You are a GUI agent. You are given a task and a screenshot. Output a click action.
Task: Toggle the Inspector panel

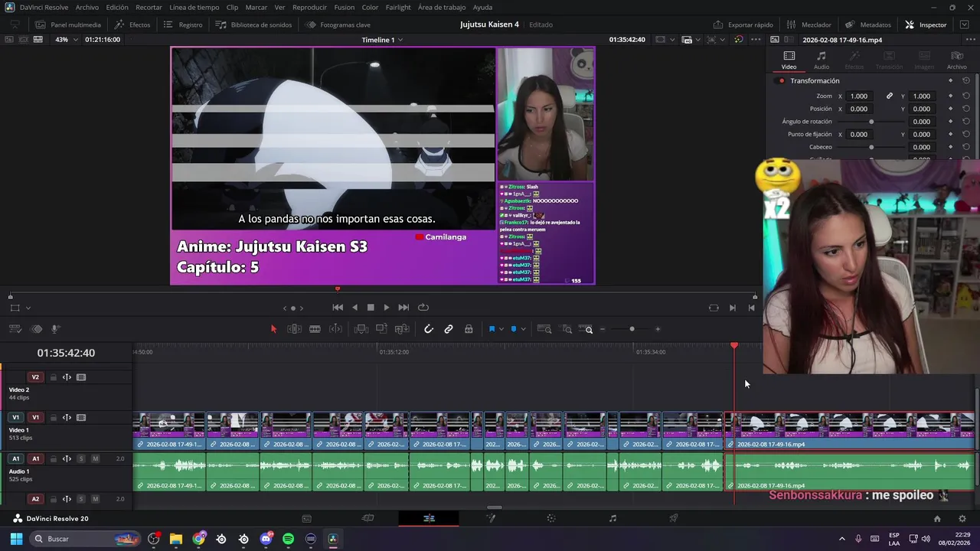click(926, 24)
